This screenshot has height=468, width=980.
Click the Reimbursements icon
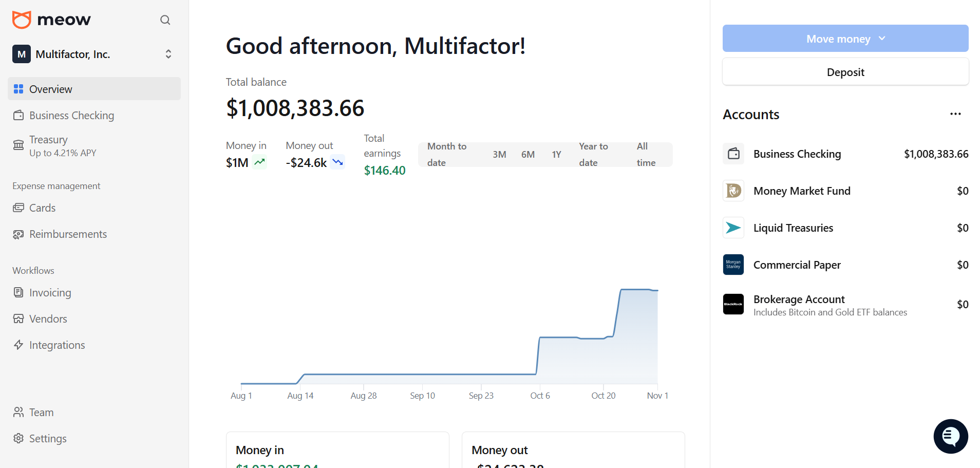(x=18, y=234)
